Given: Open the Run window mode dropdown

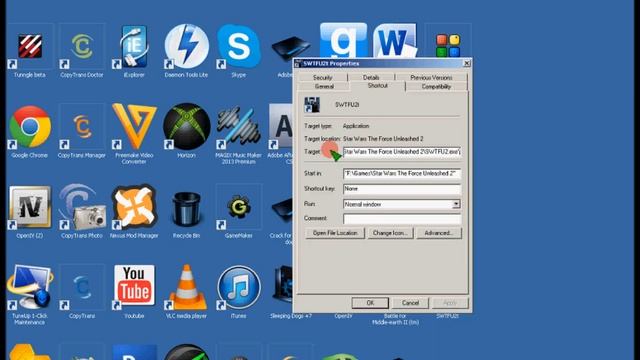Looking at the screenshot, I should pyautogui.click(x=456, y=204).
